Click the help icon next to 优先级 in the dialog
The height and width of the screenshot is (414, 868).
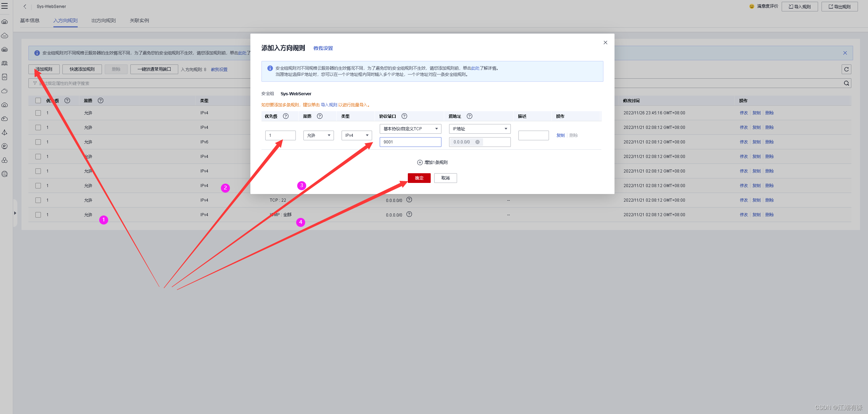coord(285,116)
